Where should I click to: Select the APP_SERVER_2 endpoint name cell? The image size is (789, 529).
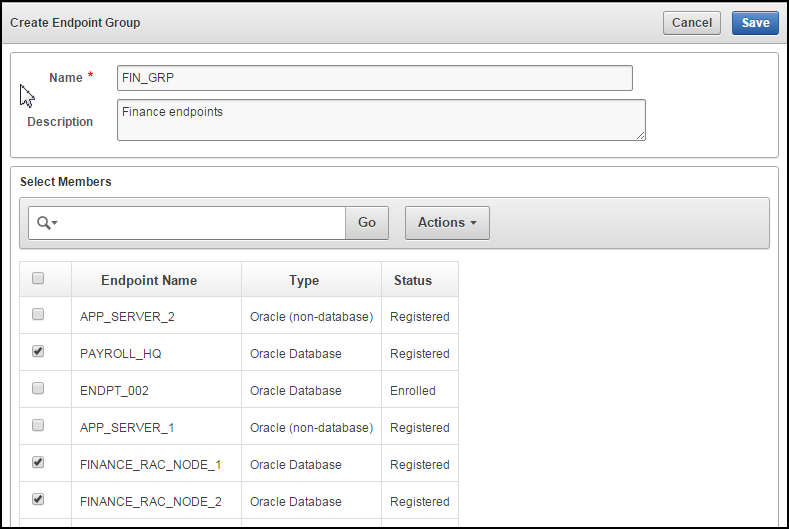click(x=156, y=316)
